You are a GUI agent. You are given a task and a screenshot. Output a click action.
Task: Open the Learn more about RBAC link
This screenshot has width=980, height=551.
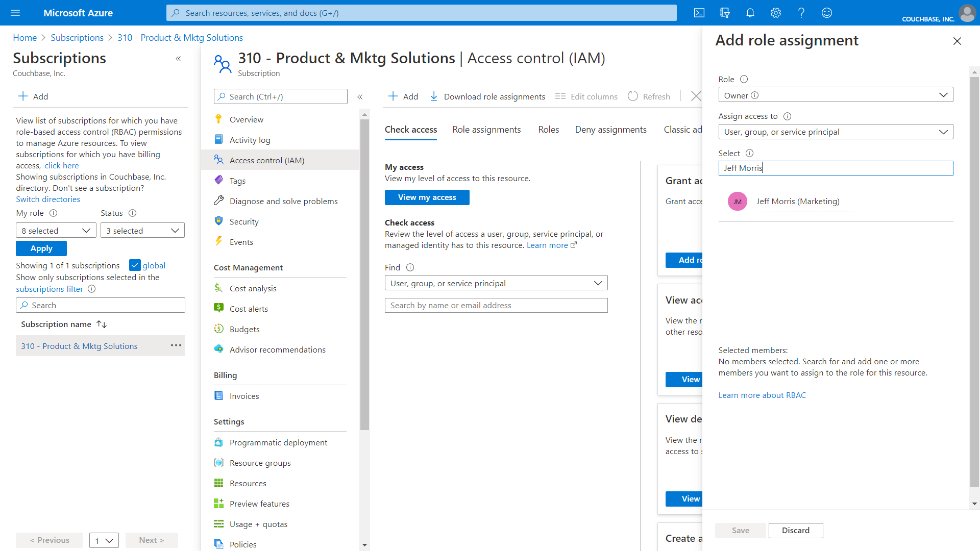click(x=762, y=395)
